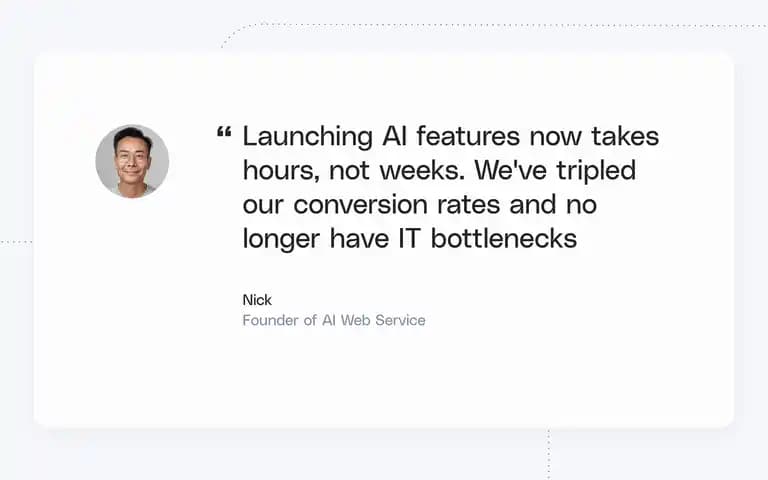
Task: Click the word "weeks." in the testimonial
Action: (x=422, y=171)
